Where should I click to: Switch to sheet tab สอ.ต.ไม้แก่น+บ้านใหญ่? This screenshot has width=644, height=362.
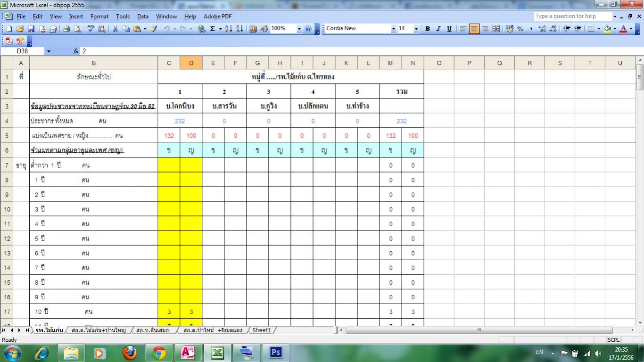click(99, 330)
